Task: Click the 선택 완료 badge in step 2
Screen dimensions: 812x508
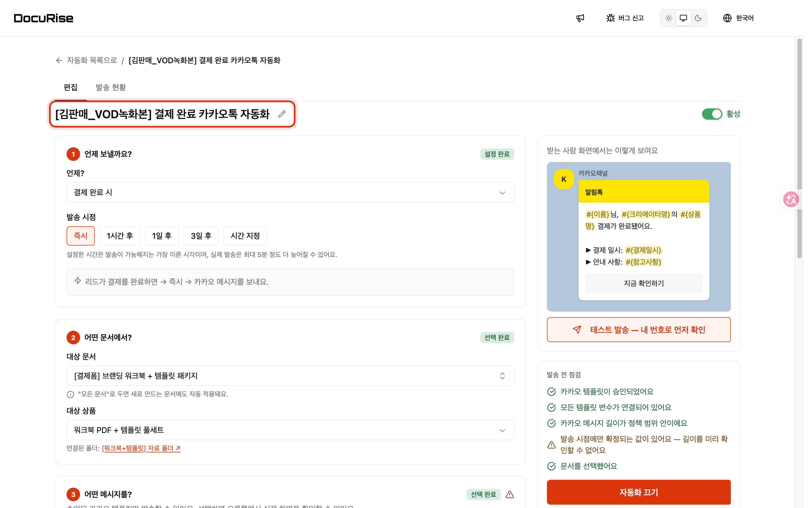Action: point(497,338)
